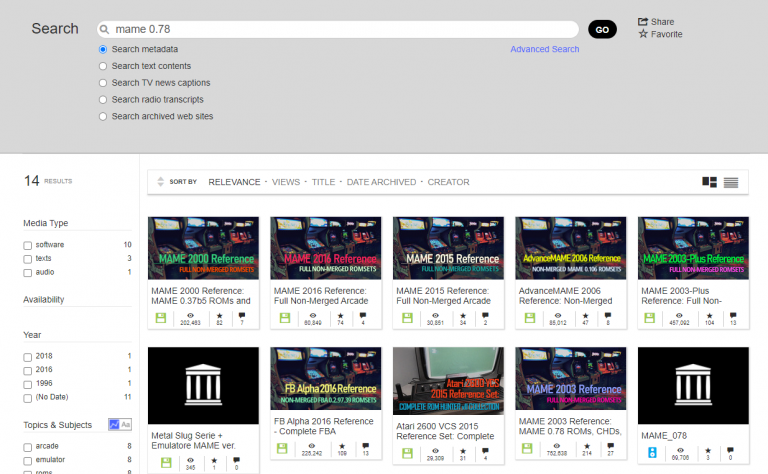Viewport: 768px width, 474px height.
Task: Open the Advanced Search link
Action: [x=544, y=49]
